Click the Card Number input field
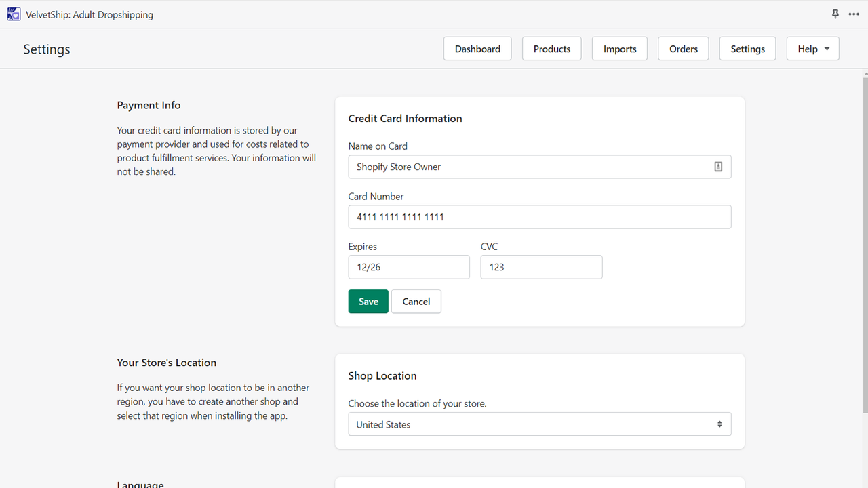868x488 pixels. click(540, 216)
